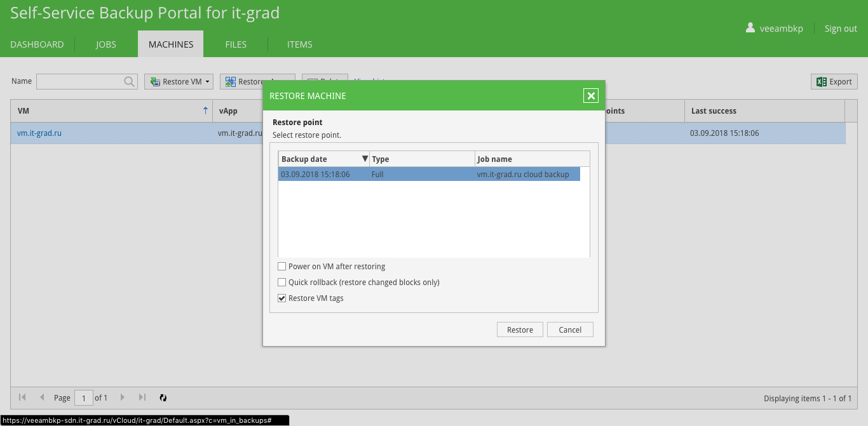
Task: Click the Type column header
Action: pos(422,159)
